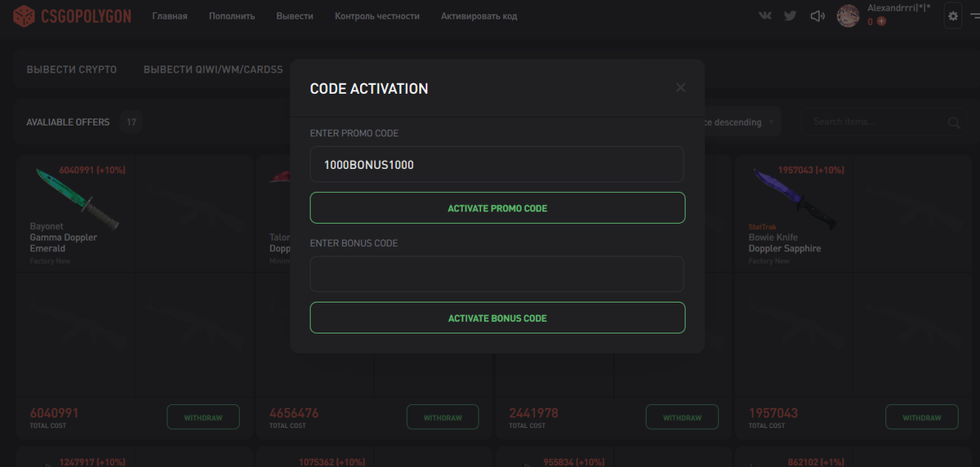Close the Code Activation dialog

(680, 87)
